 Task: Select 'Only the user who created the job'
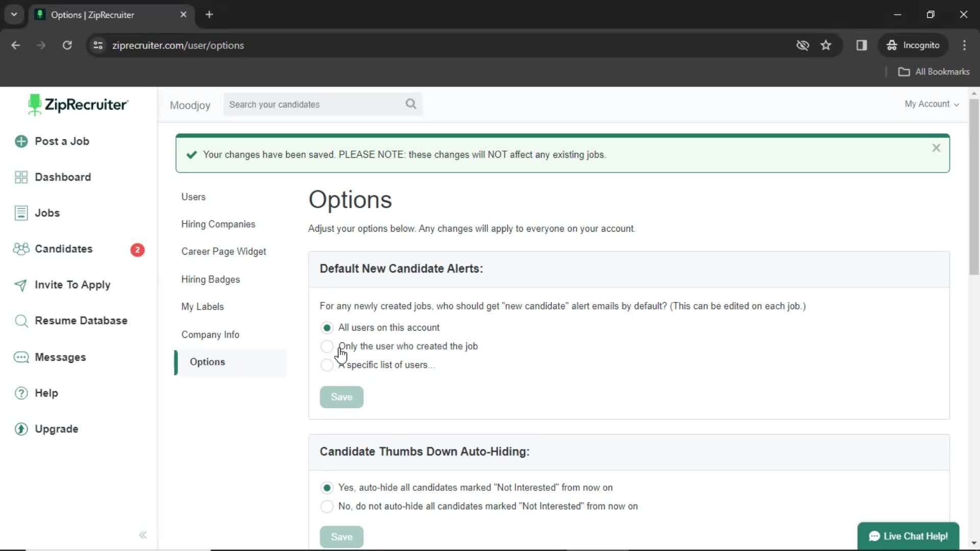(x=327, y=346)
